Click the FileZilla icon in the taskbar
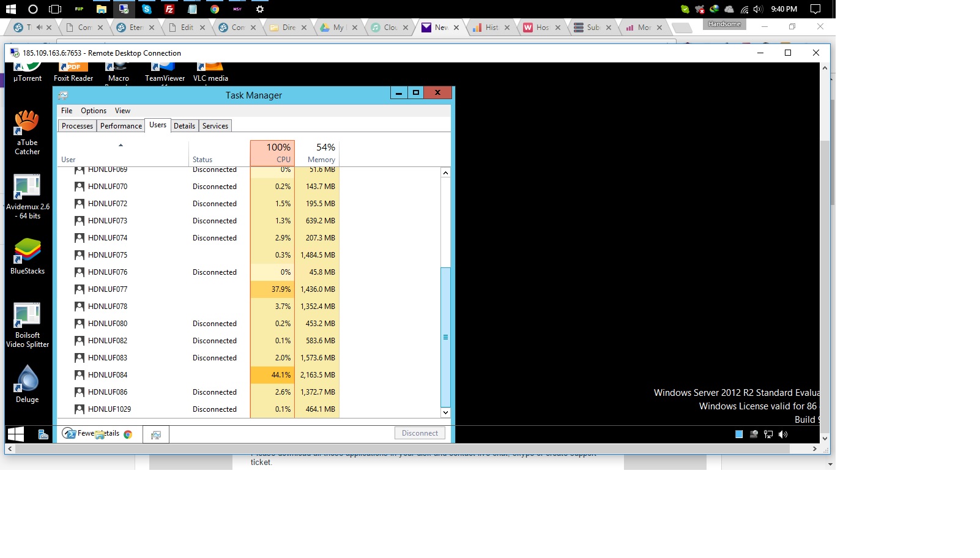 click(169, 9)
